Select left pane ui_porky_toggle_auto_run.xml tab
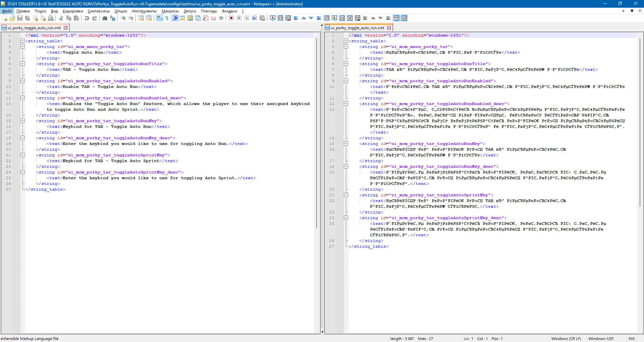This screenshot has width=644, height=342. tap(34, 28)
